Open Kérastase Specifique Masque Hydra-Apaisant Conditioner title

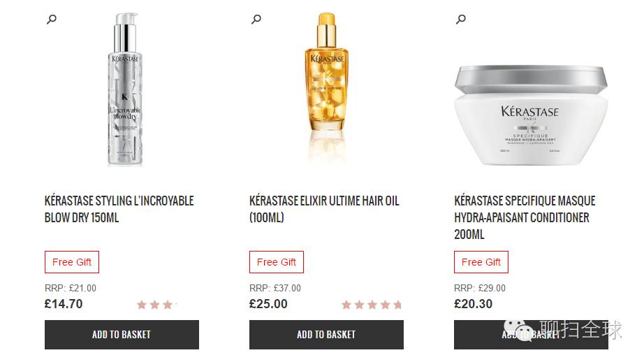[x=525, y=217]
